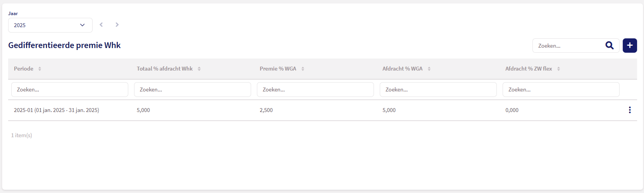The image size is (644, 193).
Task: Click the magnifying glass search icon
Action: tap(610, 46)
